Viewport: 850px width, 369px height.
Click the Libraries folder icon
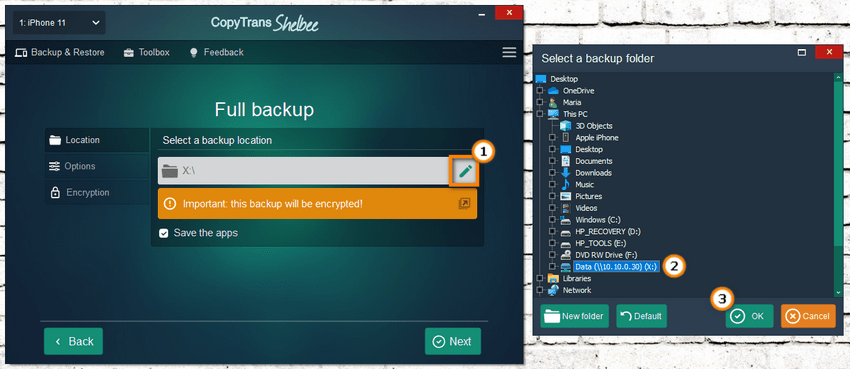tap(553, 279)
